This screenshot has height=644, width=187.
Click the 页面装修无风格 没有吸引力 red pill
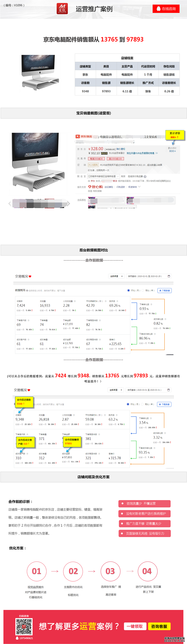pos(145,533)
